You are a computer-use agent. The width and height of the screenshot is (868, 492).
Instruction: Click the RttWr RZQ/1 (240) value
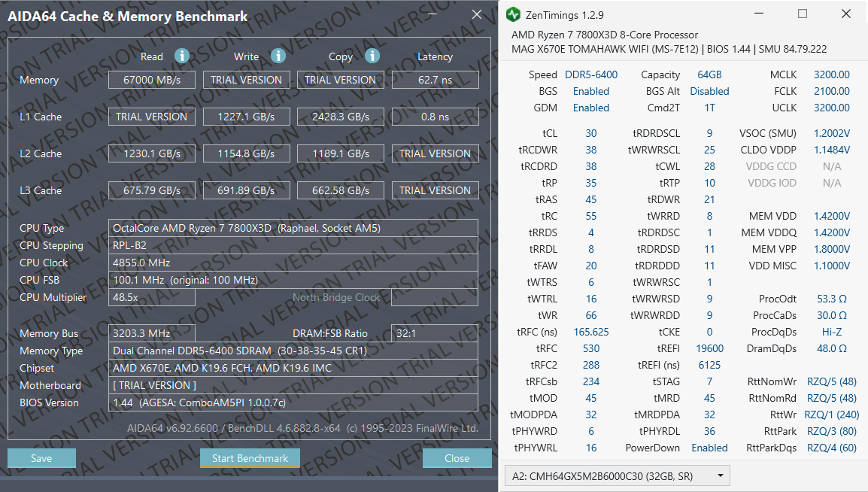(x=831, y=415)
